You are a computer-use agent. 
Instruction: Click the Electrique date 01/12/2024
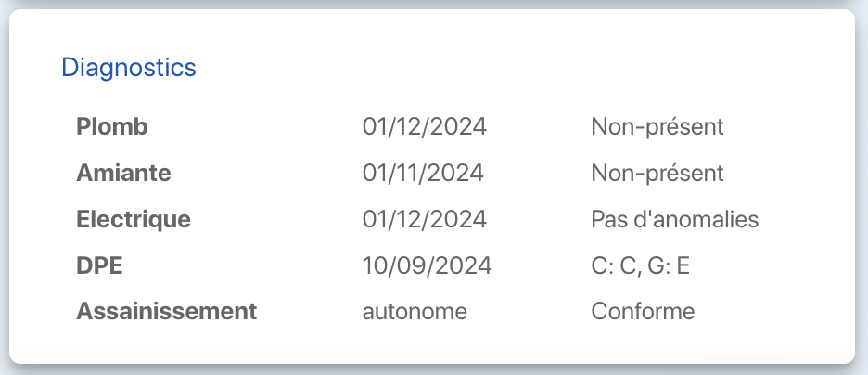[x=424, y=220]
